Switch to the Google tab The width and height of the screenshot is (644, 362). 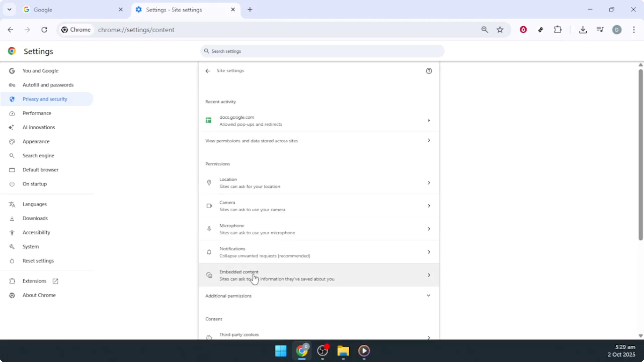(62, 10)
